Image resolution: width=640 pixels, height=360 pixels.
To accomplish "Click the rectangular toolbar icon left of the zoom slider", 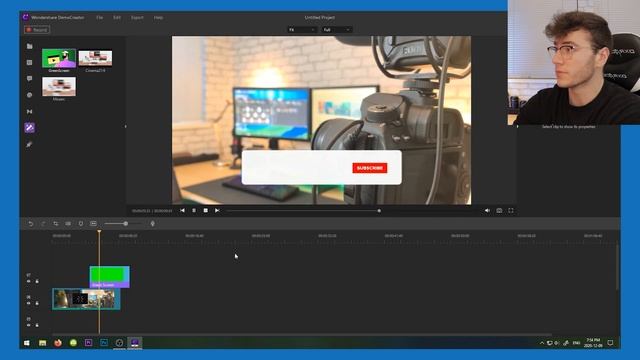I will 93,224.
